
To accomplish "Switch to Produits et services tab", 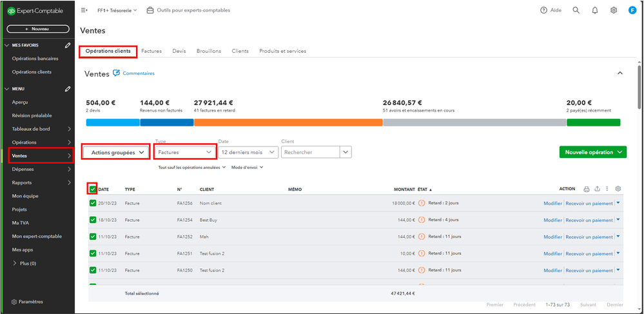I will [x=282, y=51].
